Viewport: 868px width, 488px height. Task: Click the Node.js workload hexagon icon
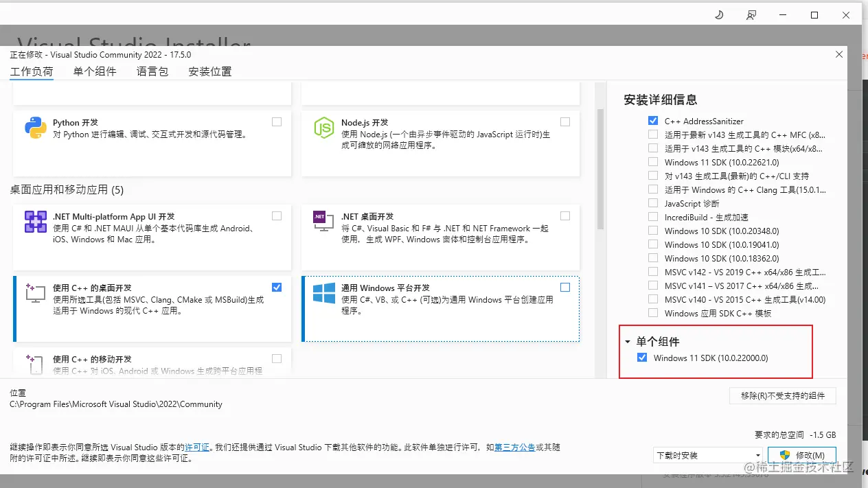tap(323, 128)
